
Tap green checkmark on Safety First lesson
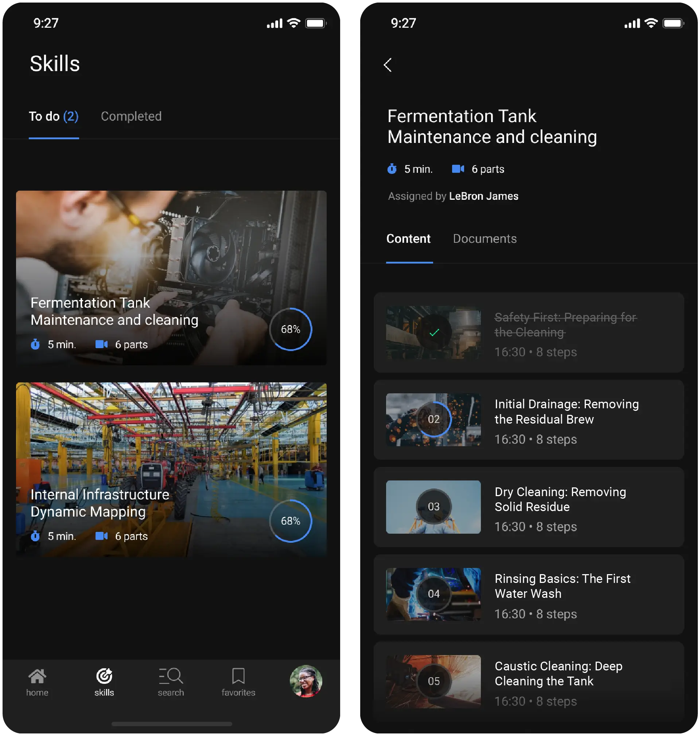pos(434,332)
